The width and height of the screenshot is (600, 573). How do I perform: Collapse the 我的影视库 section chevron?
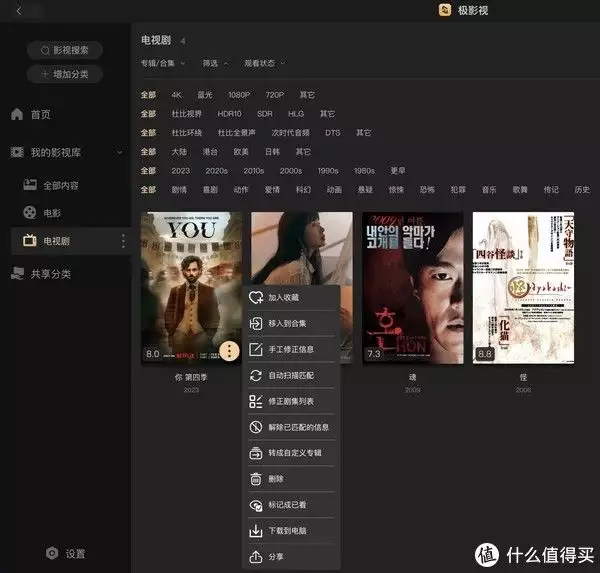120,152
